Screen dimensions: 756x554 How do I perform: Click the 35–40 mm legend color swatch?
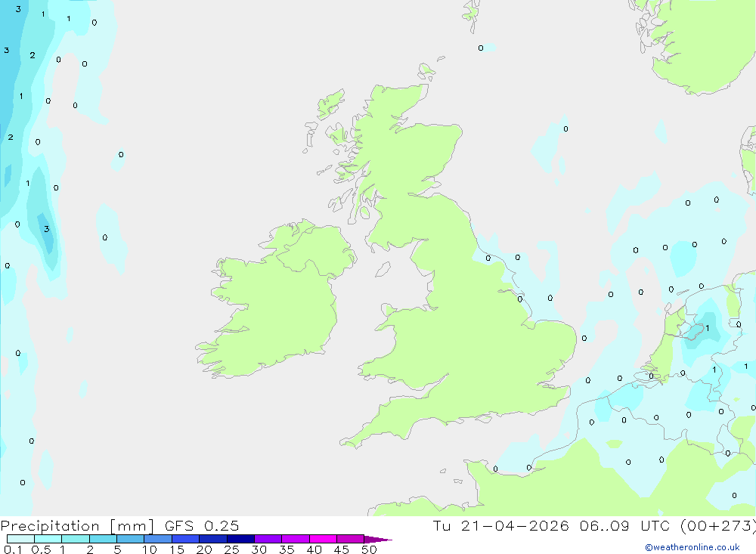[x=296, y=539]
